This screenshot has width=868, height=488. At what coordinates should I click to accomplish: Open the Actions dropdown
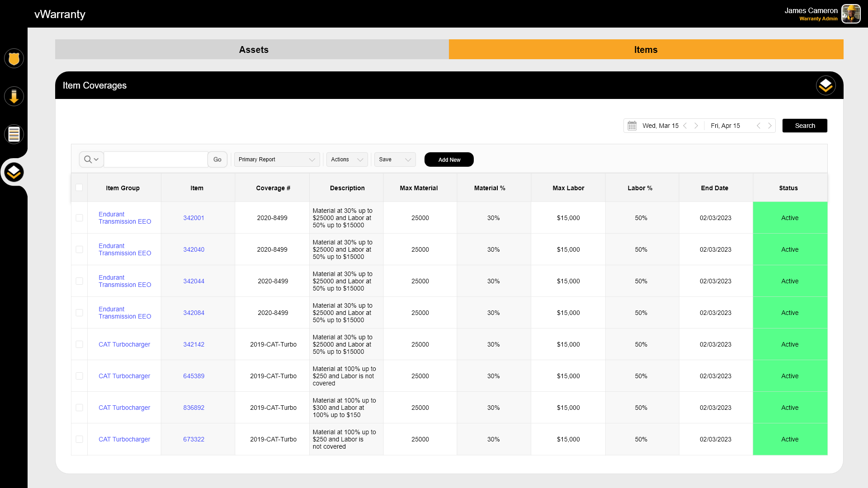[x=347, y=160]
